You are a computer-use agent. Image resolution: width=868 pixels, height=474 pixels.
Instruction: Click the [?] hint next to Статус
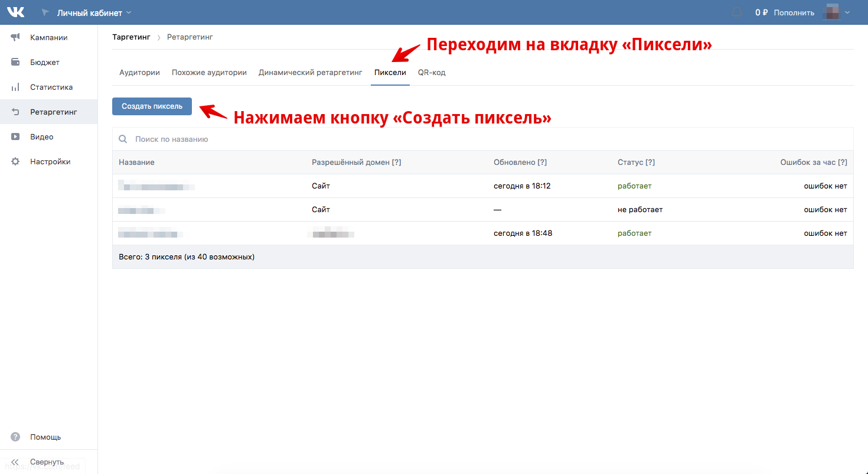(650, 162)
